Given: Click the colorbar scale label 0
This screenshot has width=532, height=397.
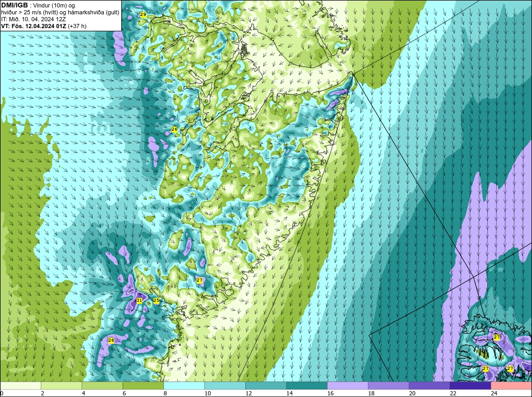Looking at the screenshot, I should [2, 393].
